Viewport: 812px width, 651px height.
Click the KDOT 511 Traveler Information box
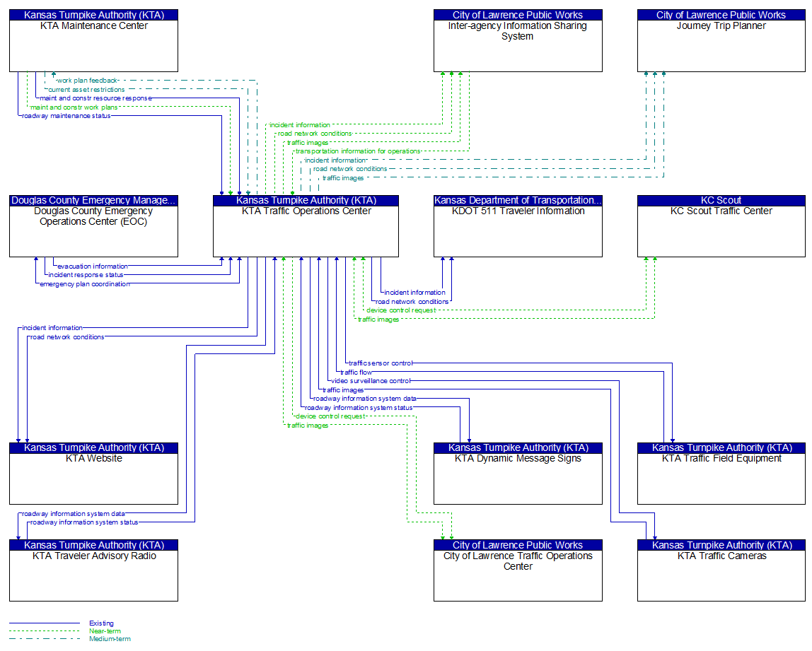point(518,225)
